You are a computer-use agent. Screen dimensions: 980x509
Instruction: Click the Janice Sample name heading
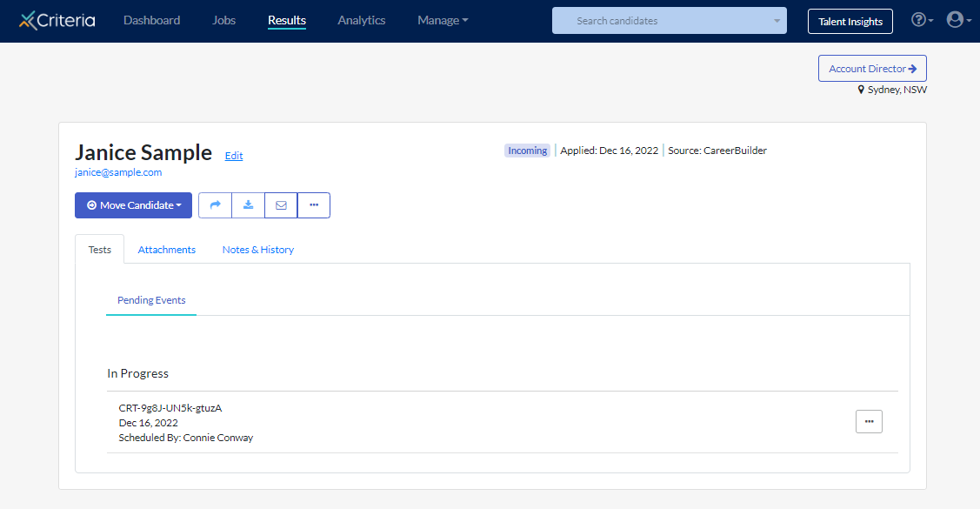pos(143,152)
